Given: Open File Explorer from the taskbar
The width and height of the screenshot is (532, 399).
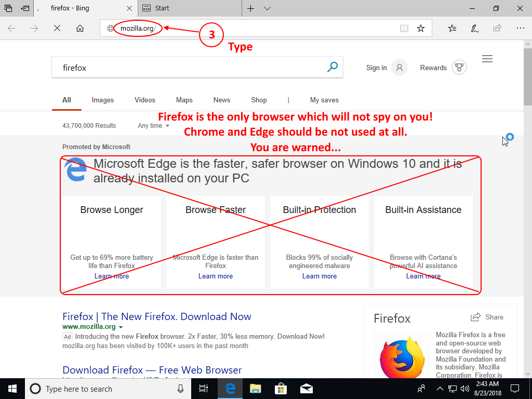Looking at the screenshot, I should [x=255, y=389].
